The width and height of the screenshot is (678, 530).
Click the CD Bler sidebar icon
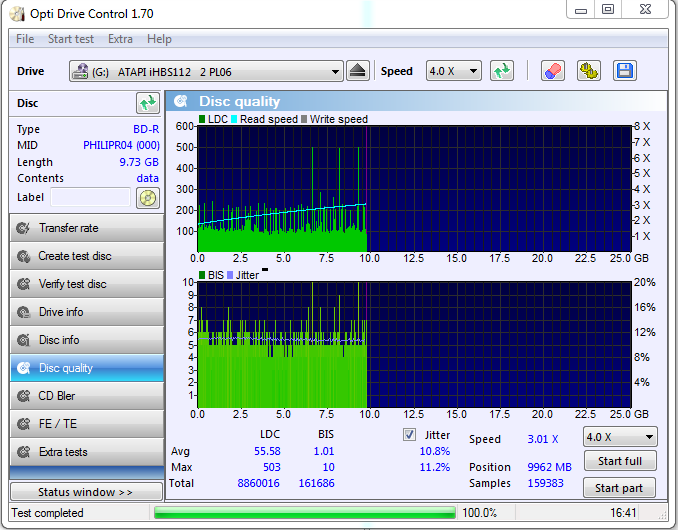23,396
